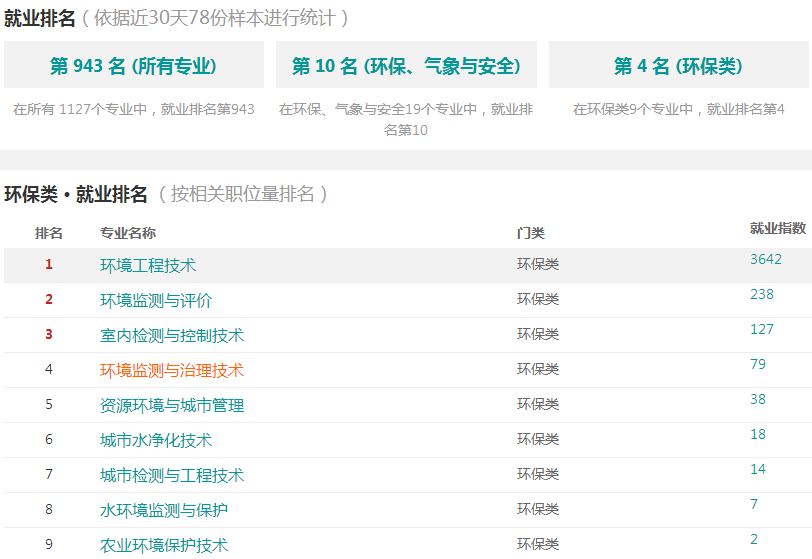Click the 专业名称 column header
The height and width of the screenshot is (559, 812).
click(x=128, y=233)
